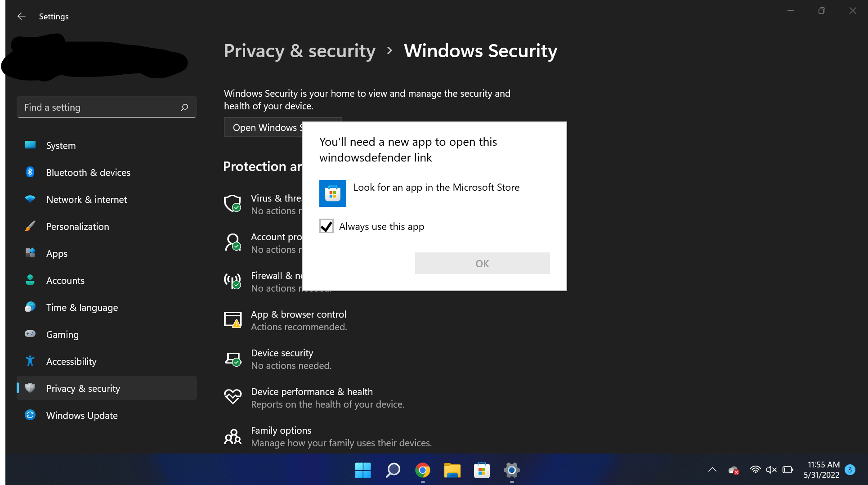
Task: Click the System monitor icon
Action: point(30,145)
